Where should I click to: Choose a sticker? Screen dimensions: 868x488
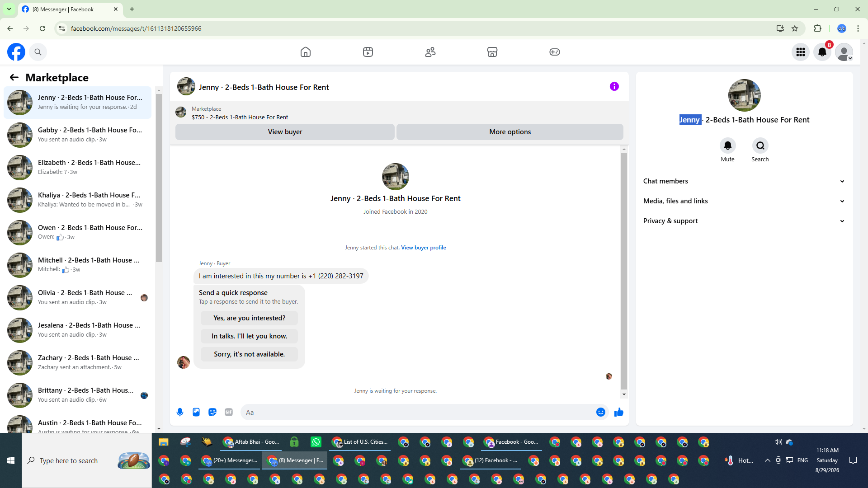tap(212, 412)
